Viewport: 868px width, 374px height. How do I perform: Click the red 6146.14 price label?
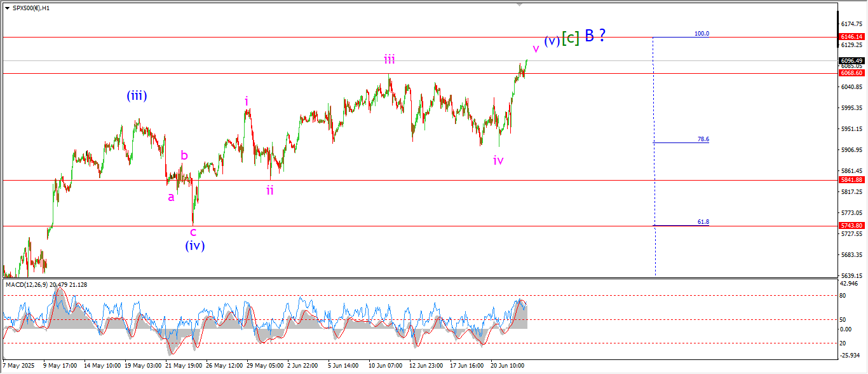(x=851, y=38)
